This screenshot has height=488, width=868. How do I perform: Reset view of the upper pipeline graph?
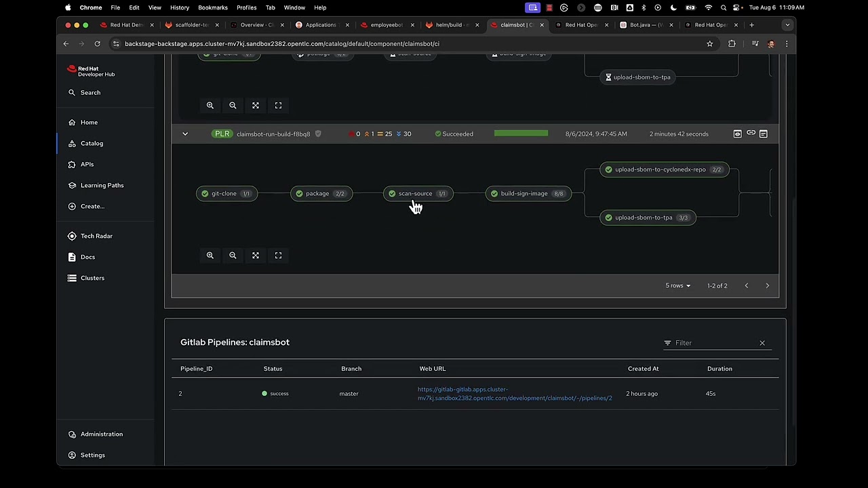click(x=278, y=106)
